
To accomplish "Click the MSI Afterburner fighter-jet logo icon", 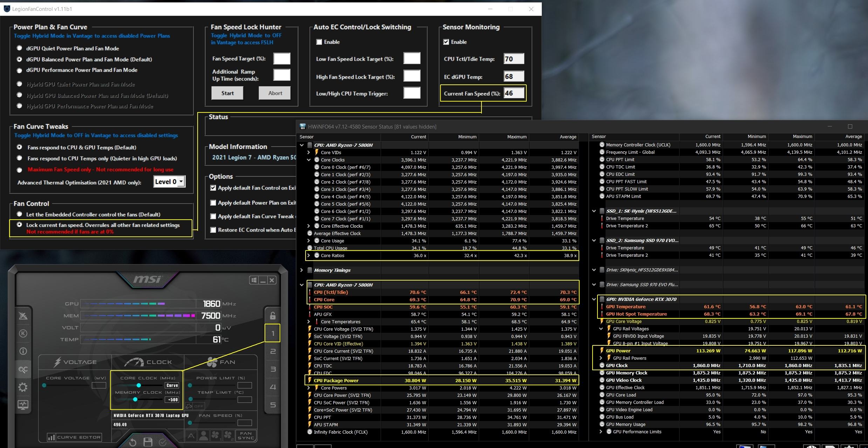I will click(x=23, y=316).
